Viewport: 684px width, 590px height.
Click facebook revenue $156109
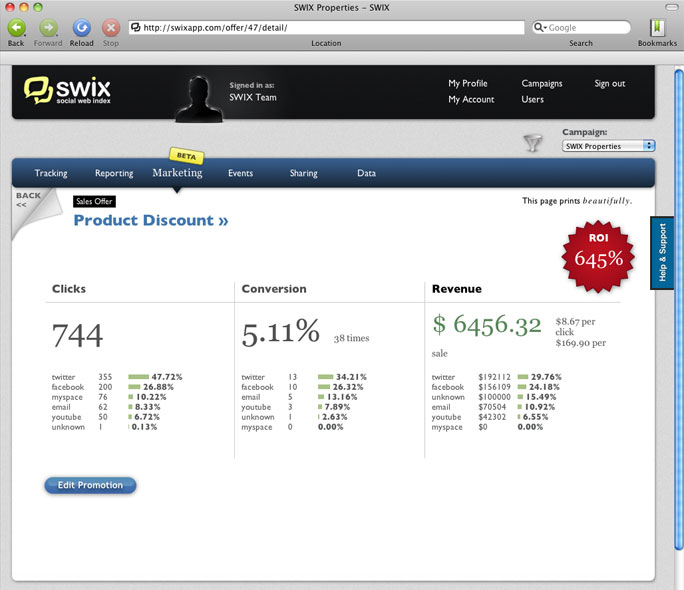click(x=494, y=387)
